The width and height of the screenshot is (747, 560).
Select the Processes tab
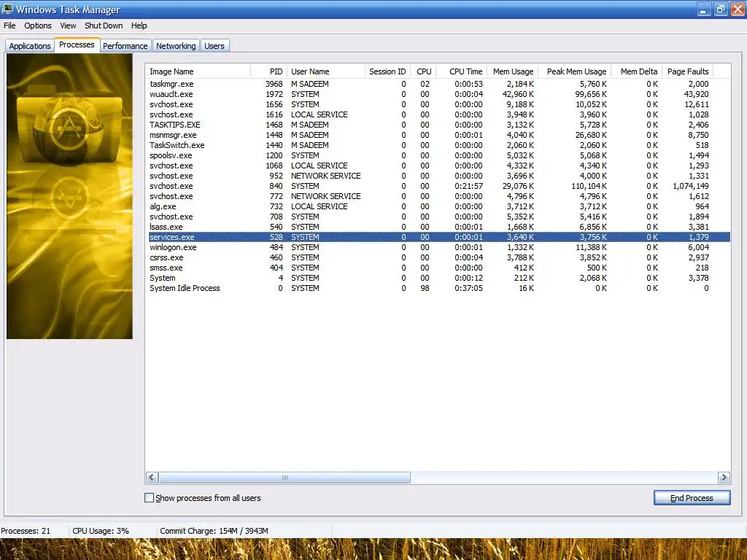(x=77, y=44)
